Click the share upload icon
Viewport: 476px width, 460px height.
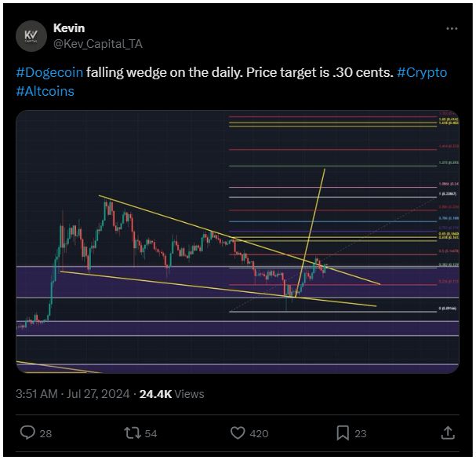(447, 433)
